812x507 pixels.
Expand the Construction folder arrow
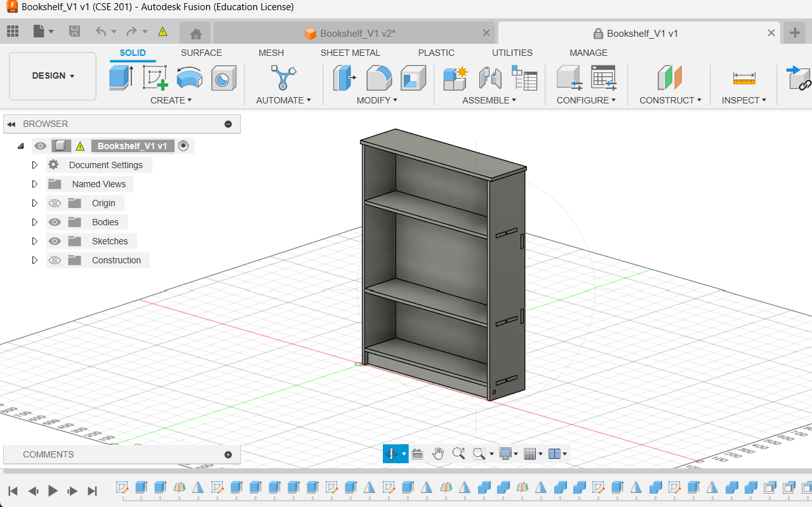tap(35, 260)
